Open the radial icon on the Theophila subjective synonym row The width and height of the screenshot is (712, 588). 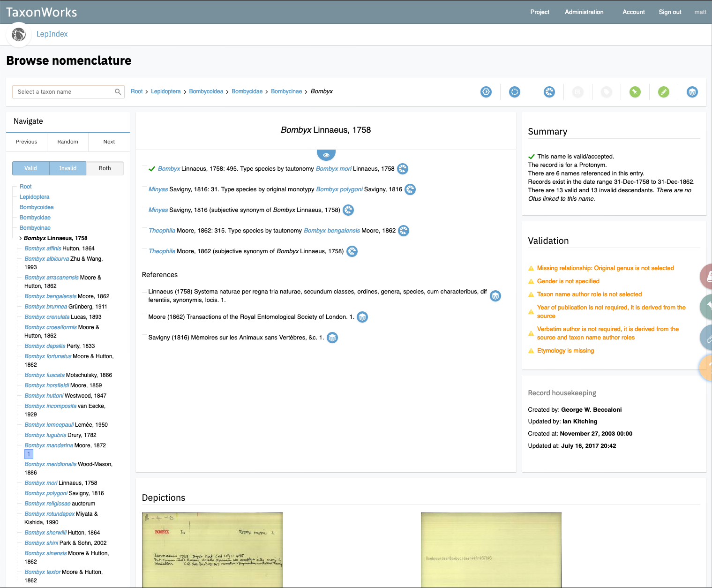coord(352,251)
